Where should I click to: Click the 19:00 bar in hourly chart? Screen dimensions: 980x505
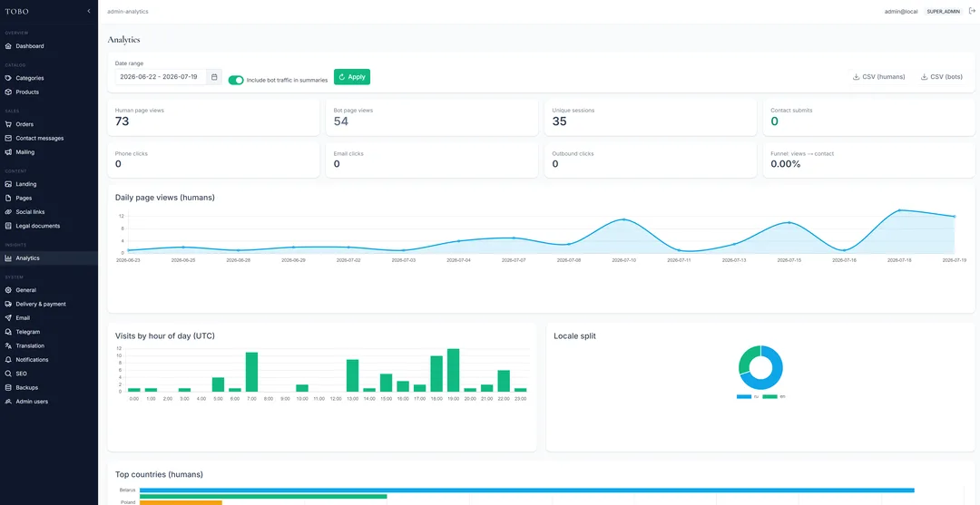pos(453,370)
